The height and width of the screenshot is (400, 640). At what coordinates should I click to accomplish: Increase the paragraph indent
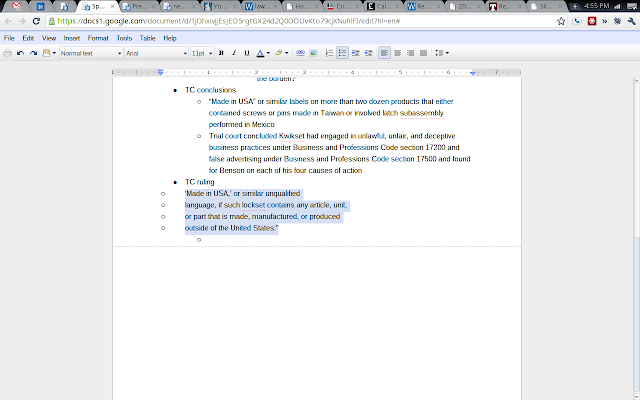[x=369, y=53]
